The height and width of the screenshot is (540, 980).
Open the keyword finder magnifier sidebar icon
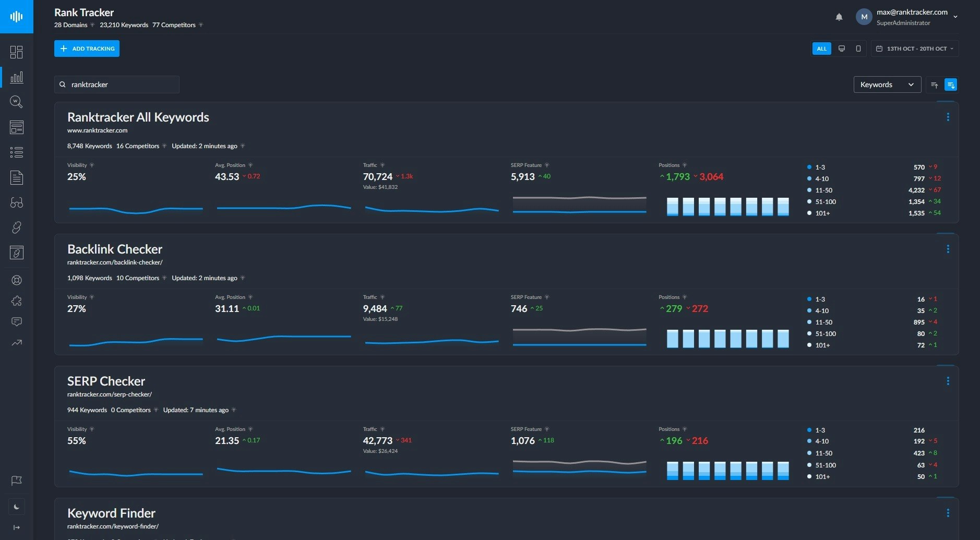click(x=17, y=102)
